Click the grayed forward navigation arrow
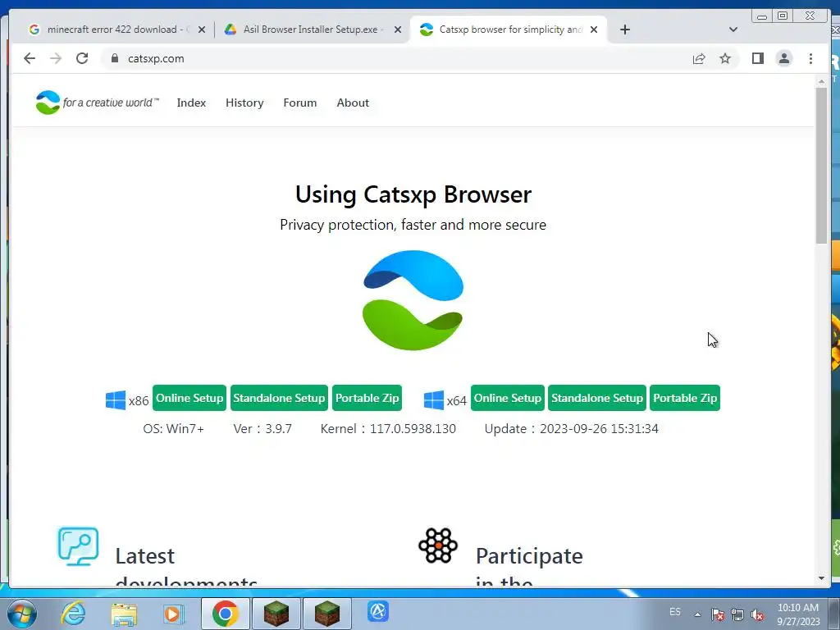840x630 pixels. click(56, 58)
